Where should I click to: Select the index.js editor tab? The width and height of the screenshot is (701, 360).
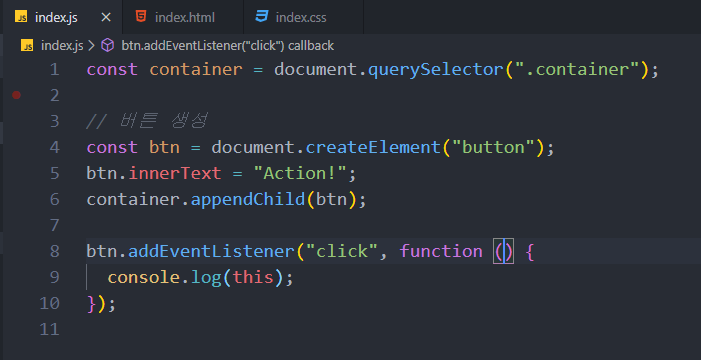63,17
